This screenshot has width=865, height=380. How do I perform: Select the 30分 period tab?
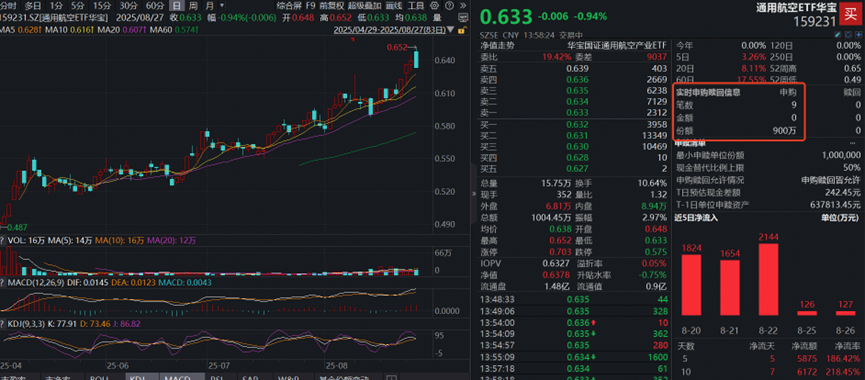(x=128, y=6)
